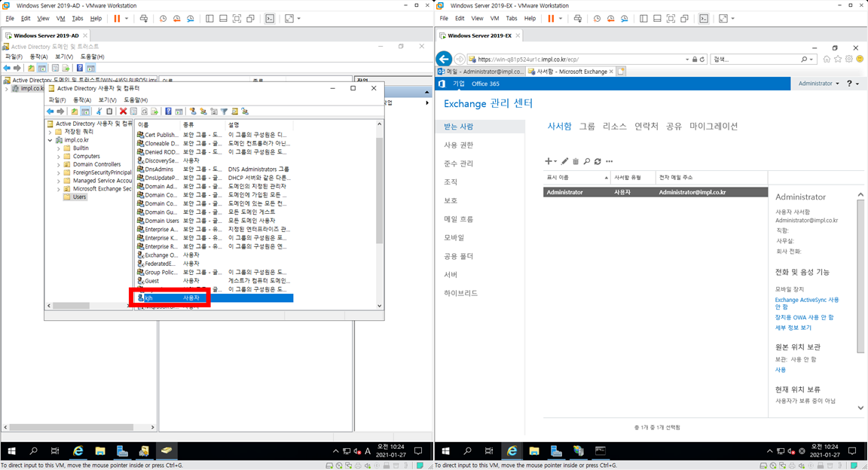Select DnsAdmins group row in AD list
The width and height of the screenshot is (868, 470).
point(215,169)
